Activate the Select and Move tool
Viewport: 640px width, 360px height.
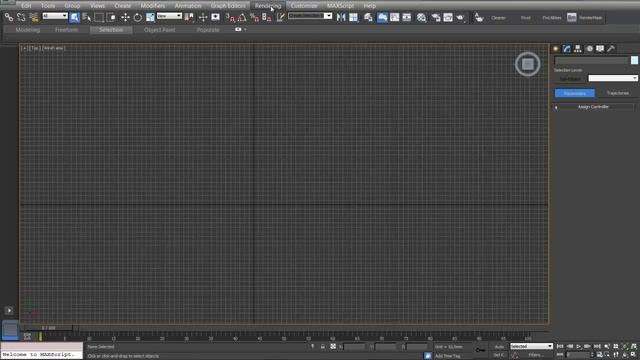coord(125,17)
